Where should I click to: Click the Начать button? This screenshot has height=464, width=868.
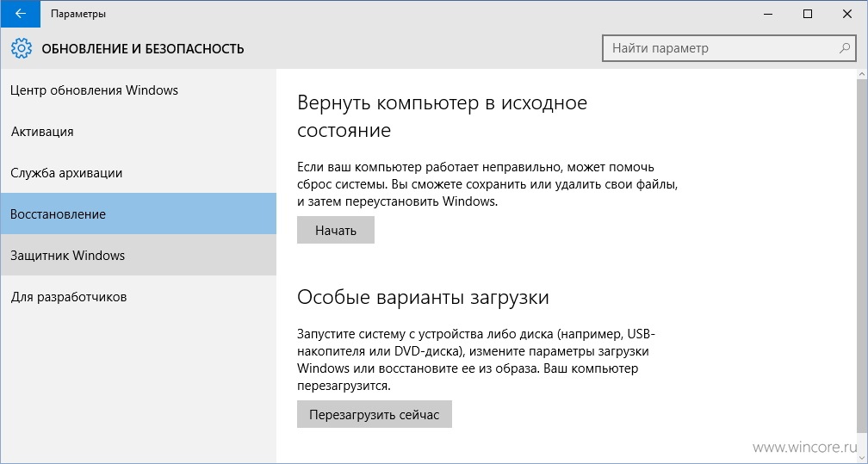click(336, 231)
